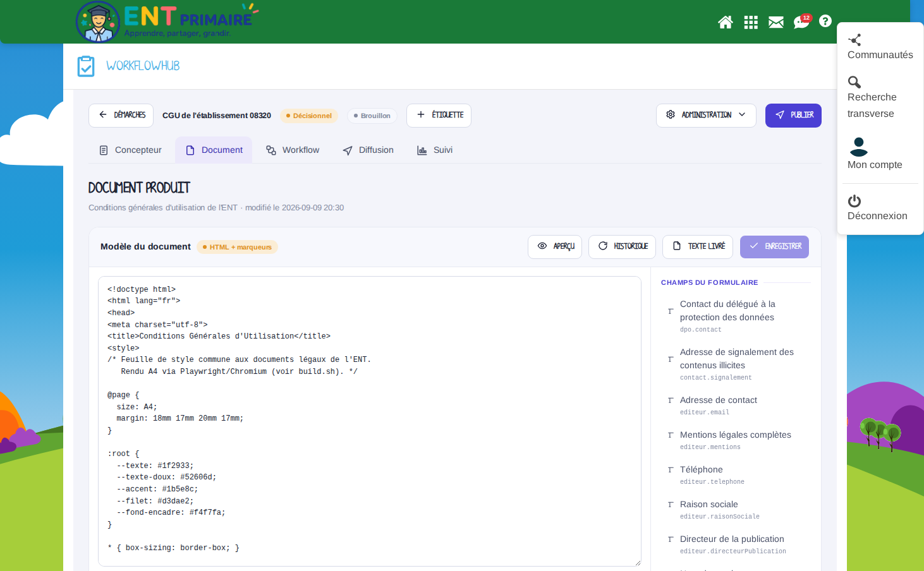The width and height of the screenshot is (924, 571).
Task: Insert the Adresse de contact field
Action: pos(736,406)
